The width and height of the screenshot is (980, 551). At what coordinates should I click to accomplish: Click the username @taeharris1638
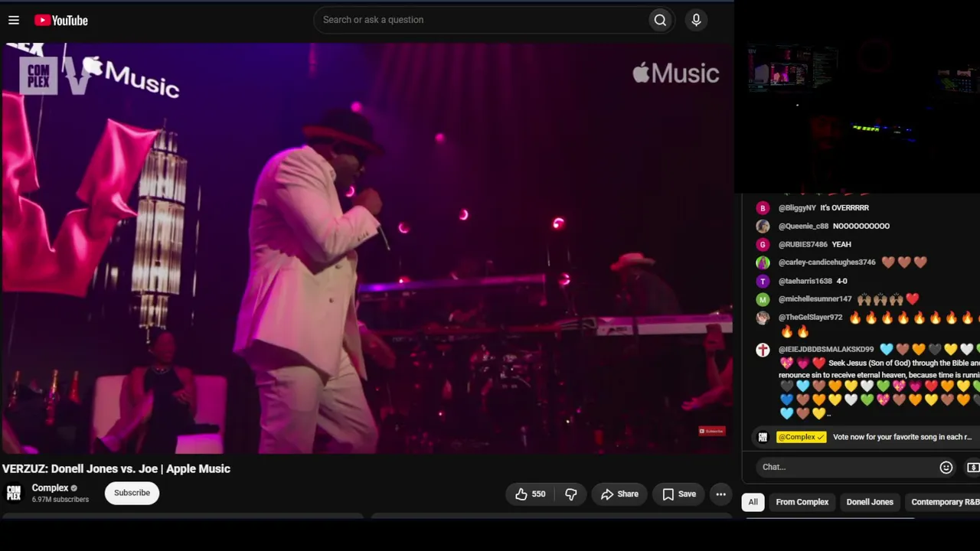[805, 281]
